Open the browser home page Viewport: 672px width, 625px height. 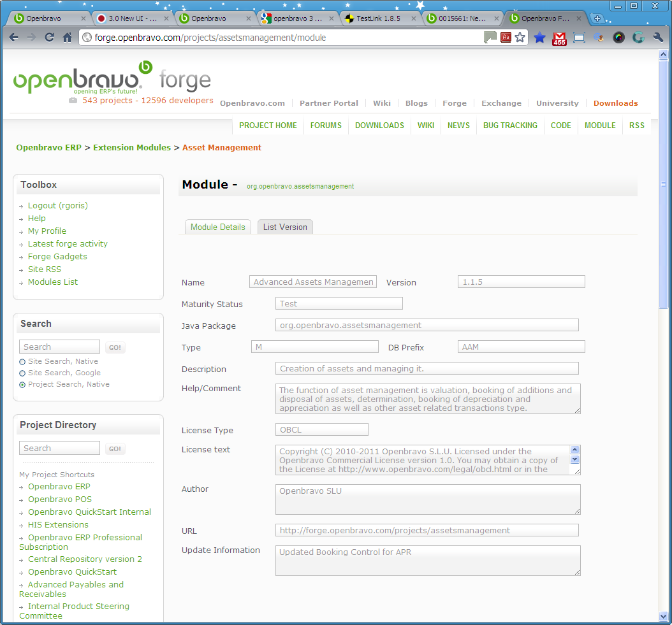(x=68, y=38)
